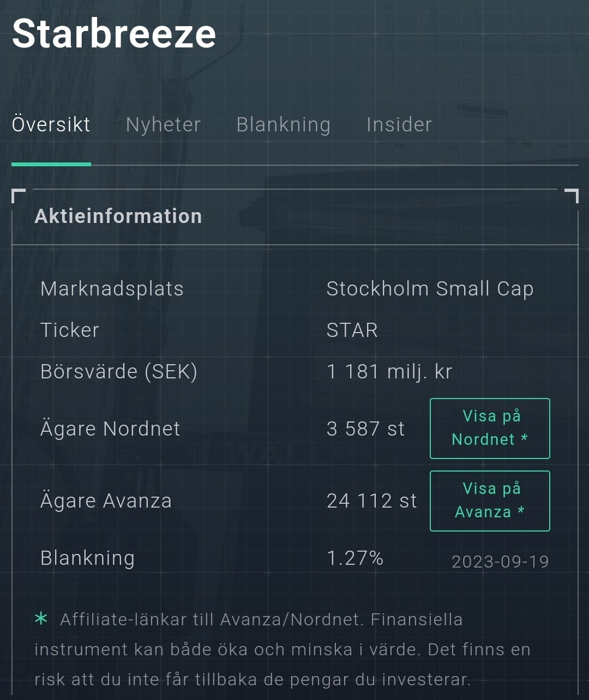Click the Marknadsplats label
Image resolution: width=589 pixels, height=700 pixels.
point(112,289)
